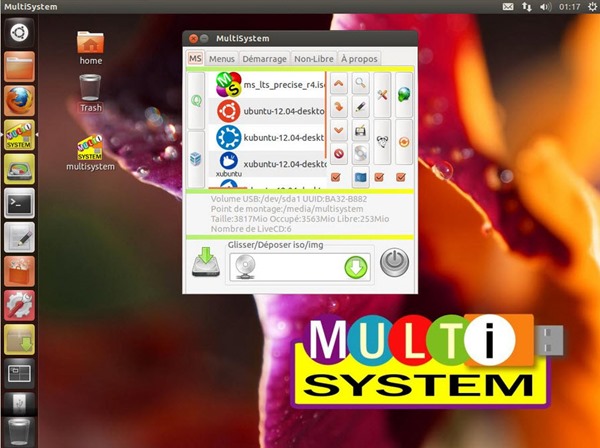Open the workspace switcher in the launcher
The height and width of the screenshot is (448, 600).
coord(19,373)
